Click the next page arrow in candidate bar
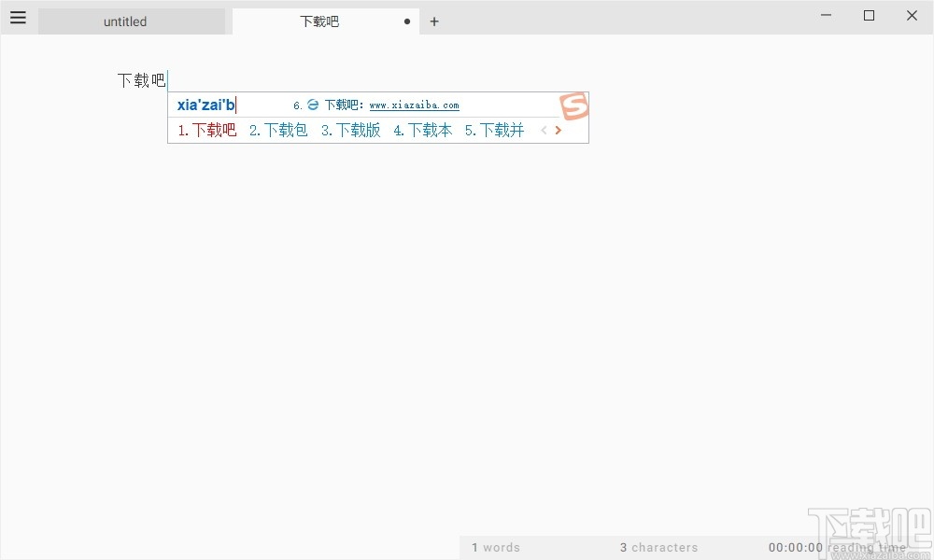The image size is (934, 560). (x=558, y=130)
